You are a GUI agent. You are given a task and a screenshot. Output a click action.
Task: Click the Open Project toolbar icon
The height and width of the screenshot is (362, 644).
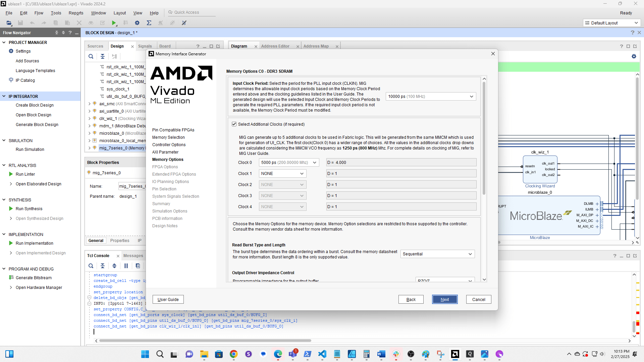pos(9,23)
